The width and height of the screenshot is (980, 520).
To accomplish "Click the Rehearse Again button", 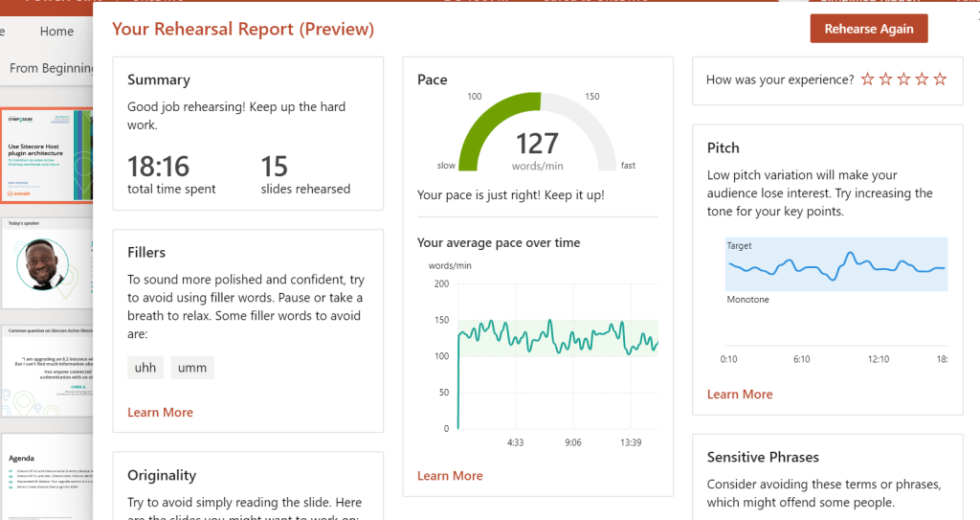I will [869, 29].
